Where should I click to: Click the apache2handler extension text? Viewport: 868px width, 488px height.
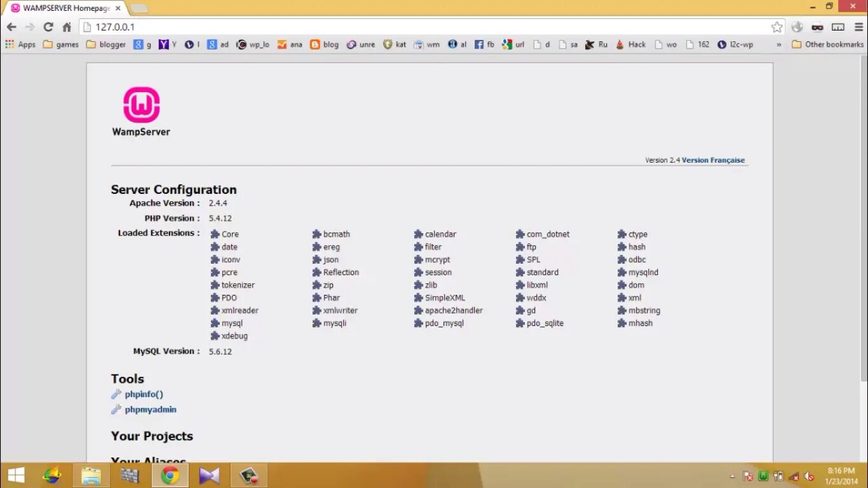pyautogui.click(x=454, y=310)
